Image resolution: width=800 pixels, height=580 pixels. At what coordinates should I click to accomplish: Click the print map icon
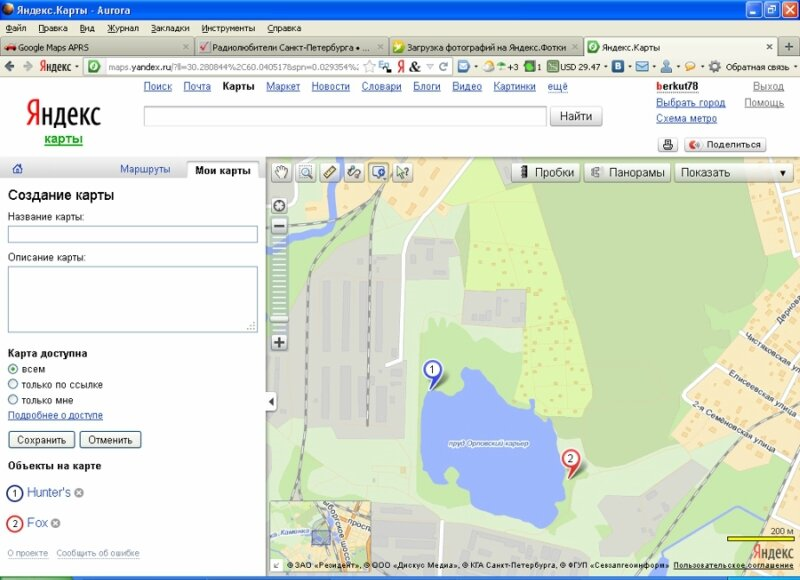coord(667,145)
